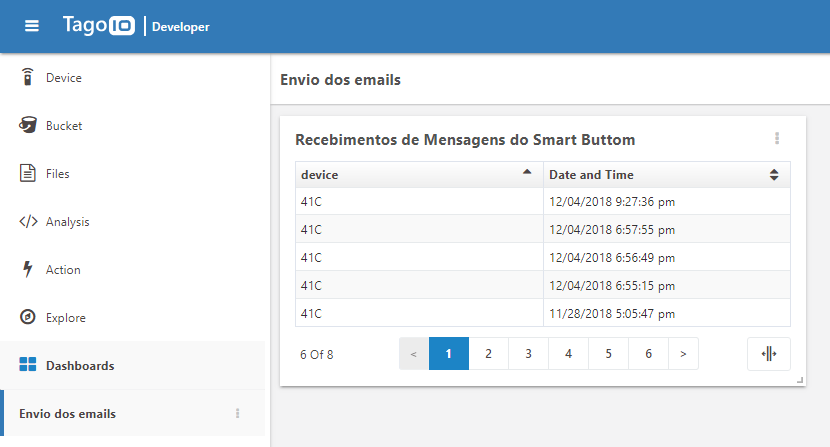Click the Bucket icon in sidebar

click(x=28, y=125)
